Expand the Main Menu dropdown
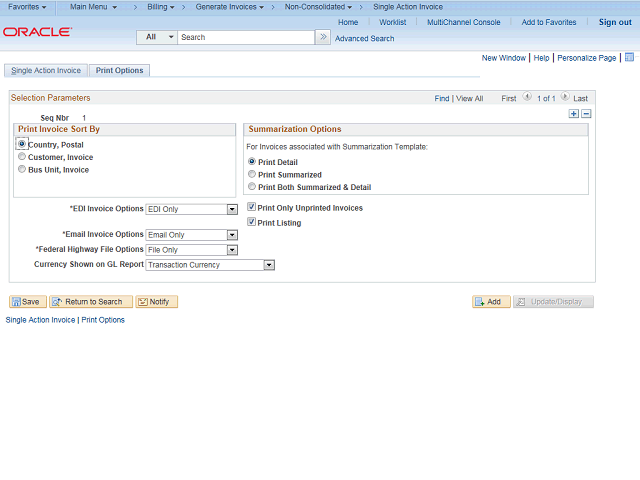The width and height of the screenshot is (640, 480). pos(93,7)
